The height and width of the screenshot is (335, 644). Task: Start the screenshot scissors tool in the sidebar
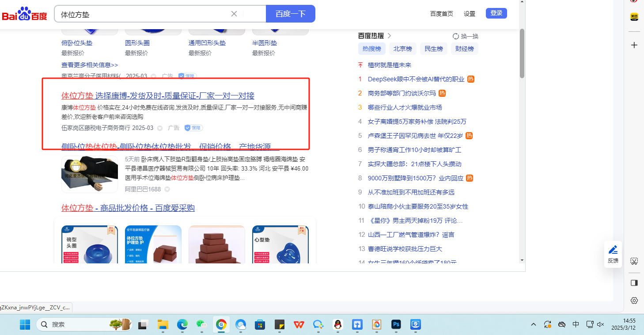click(x=634, y=261)
